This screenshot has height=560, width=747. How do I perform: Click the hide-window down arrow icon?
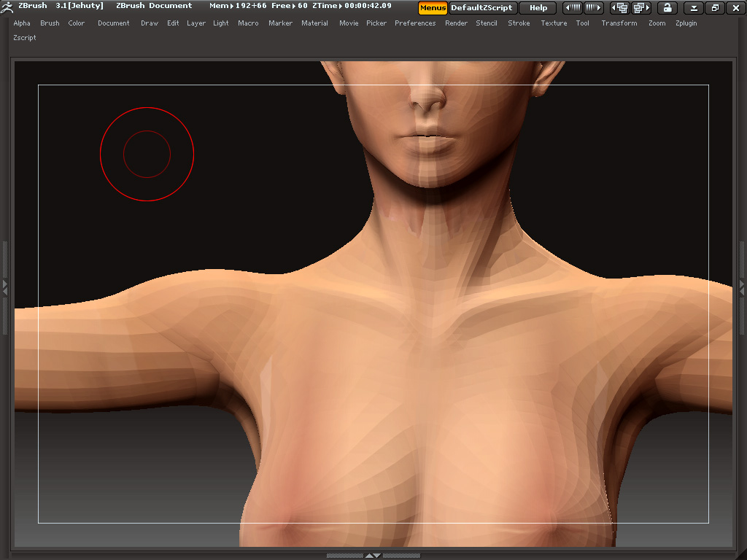pyautogui.click(x=694, y=8)
